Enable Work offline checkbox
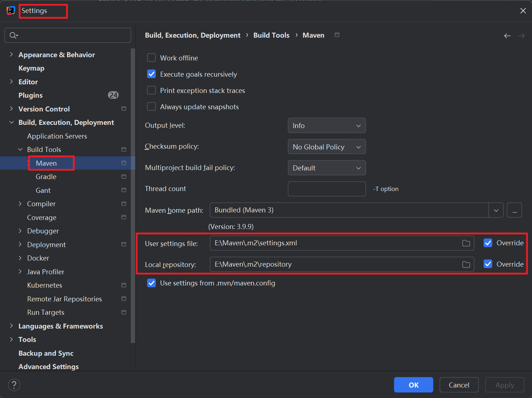This screenshot has width=532, height=398. tap(151, 58)
